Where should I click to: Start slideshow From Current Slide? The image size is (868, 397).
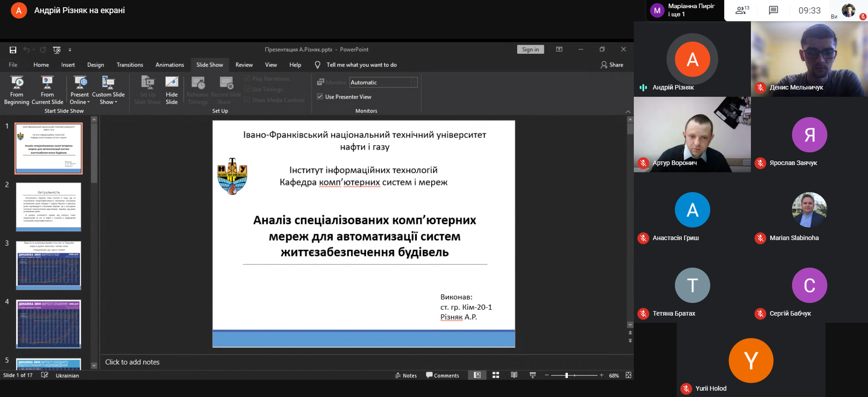click(47, 90)
